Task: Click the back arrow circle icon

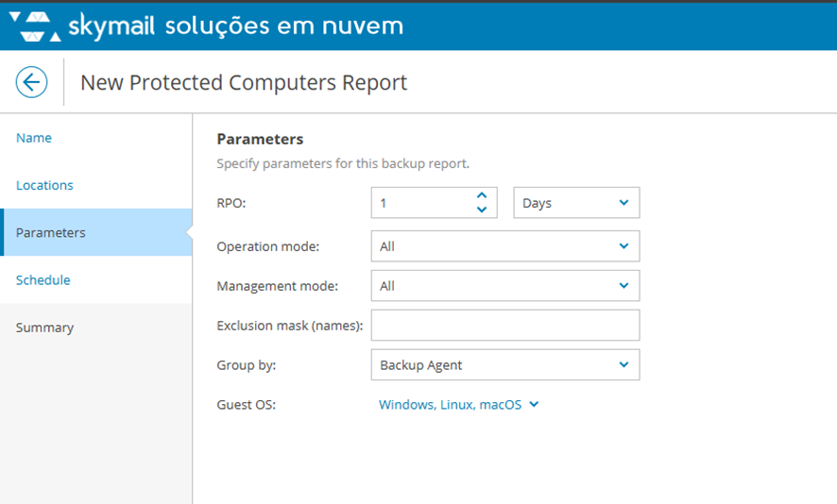Action: point(31,82)
